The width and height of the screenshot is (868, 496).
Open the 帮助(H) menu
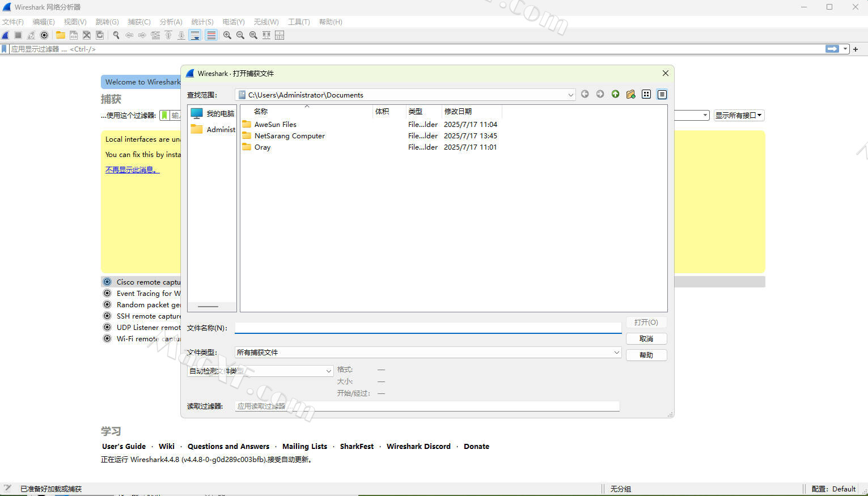point(331,22)
